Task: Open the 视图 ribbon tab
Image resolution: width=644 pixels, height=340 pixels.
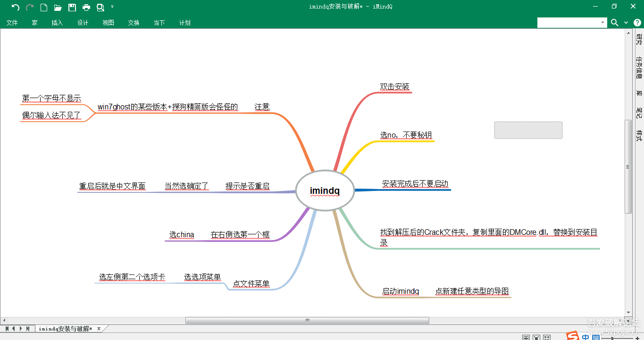Action: pyautogui.click(x=108, y=23)
